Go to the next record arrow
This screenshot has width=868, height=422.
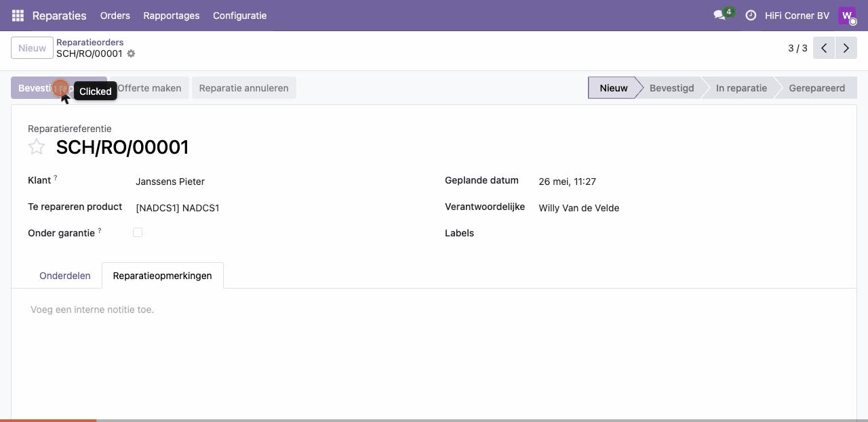coord(846,48)
